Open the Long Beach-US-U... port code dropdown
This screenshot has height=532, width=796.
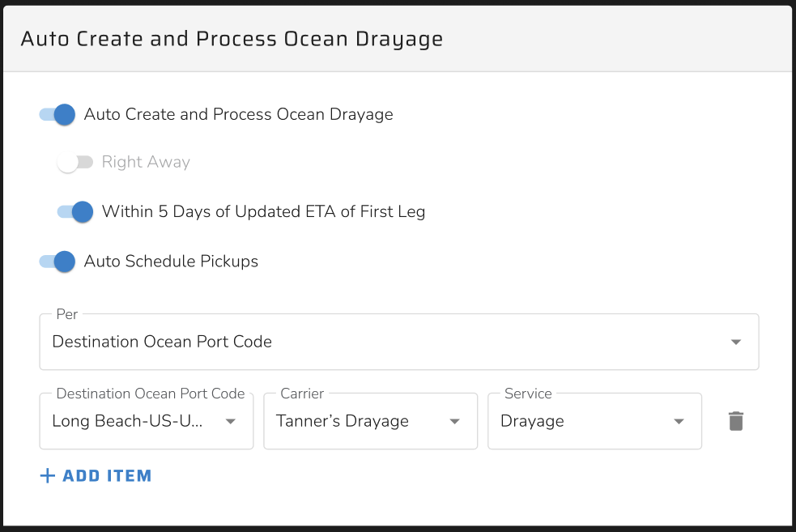(x=147, y=421)
